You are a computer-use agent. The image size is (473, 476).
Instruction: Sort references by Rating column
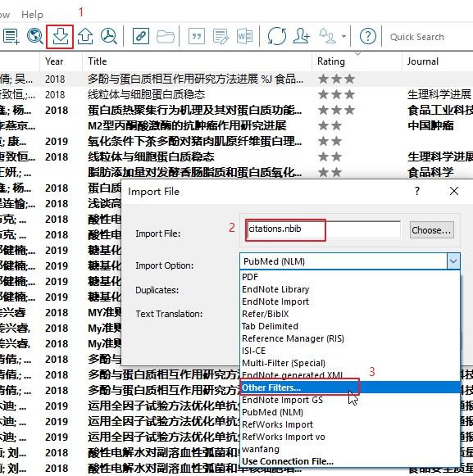[357, 61]
